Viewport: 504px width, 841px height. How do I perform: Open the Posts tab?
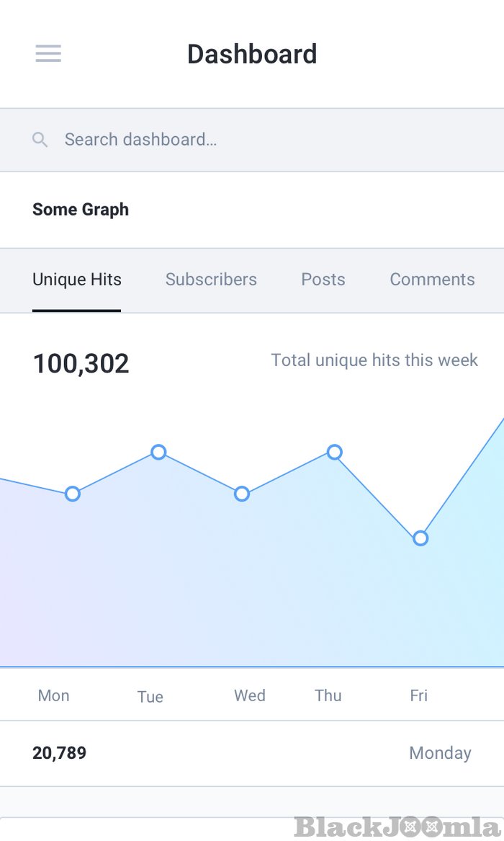pos(323,280)
